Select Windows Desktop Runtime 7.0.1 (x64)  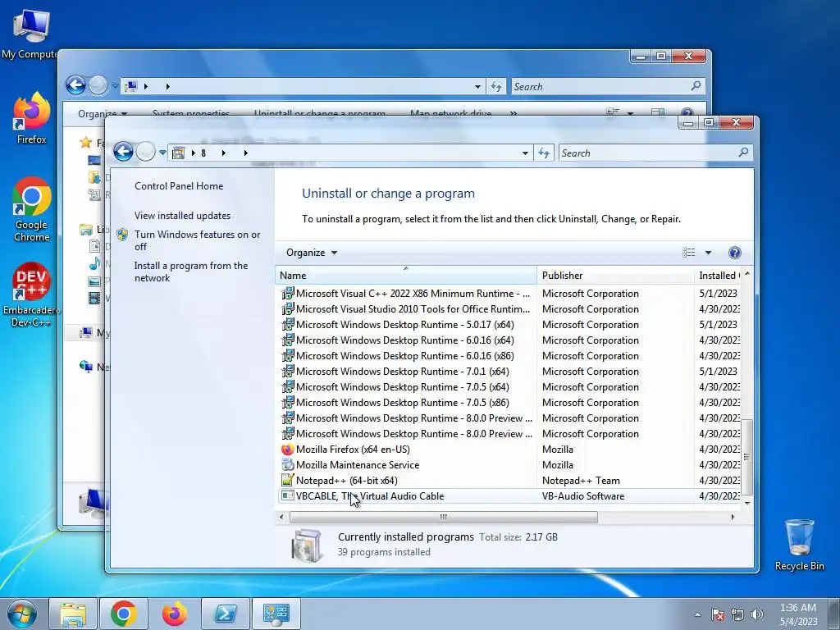tap(509, 372)
